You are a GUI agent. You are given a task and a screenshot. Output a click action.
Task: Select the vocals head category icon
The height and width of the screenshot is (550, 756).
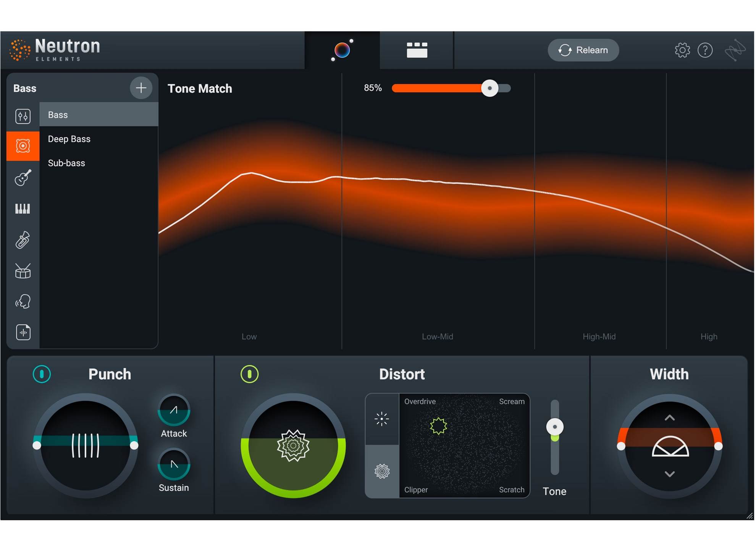(23, 301)
